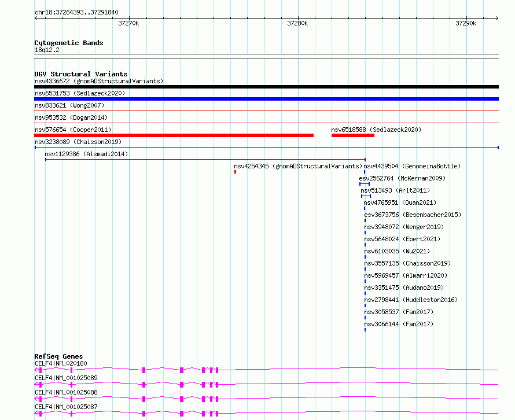
Task: Open transcript CELF4|NM_001025088 label
Action: point(66,392)
